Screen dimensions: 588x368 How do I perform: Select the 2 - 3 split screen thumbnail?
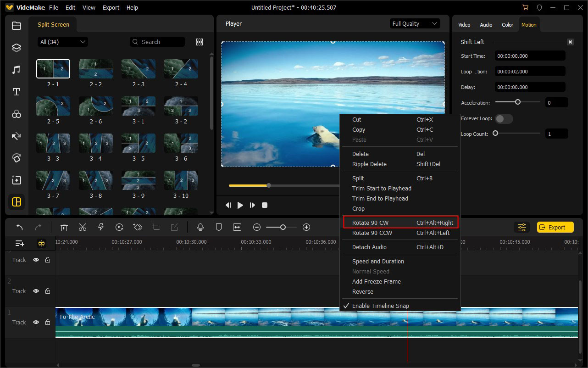tap(139, 69)
